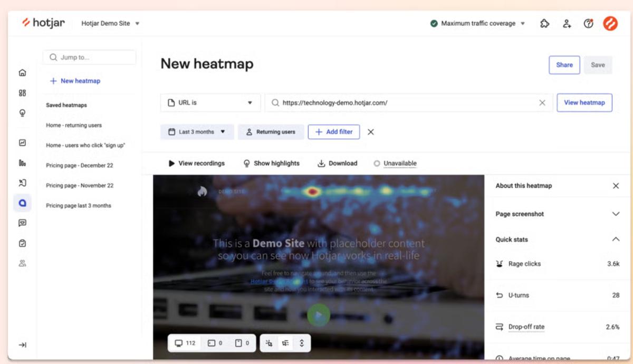This screenshot has height=364, width=633.
Task: Open Home - returning users heatmap
Action: click(x=74, y=126)
